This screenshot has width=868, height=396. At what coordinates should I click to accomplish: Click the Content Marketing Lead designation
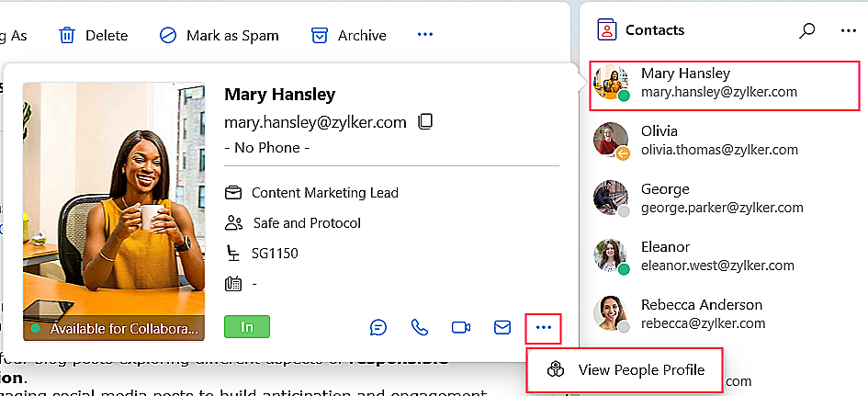click(x=325, y=193)
